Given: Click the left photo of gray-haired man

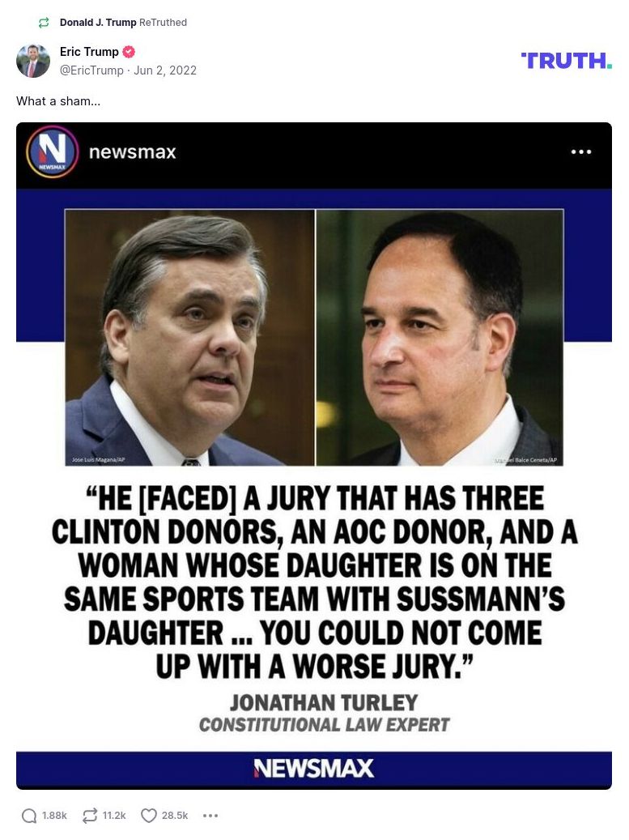Looking at the screenshot, I should point(190,338).
